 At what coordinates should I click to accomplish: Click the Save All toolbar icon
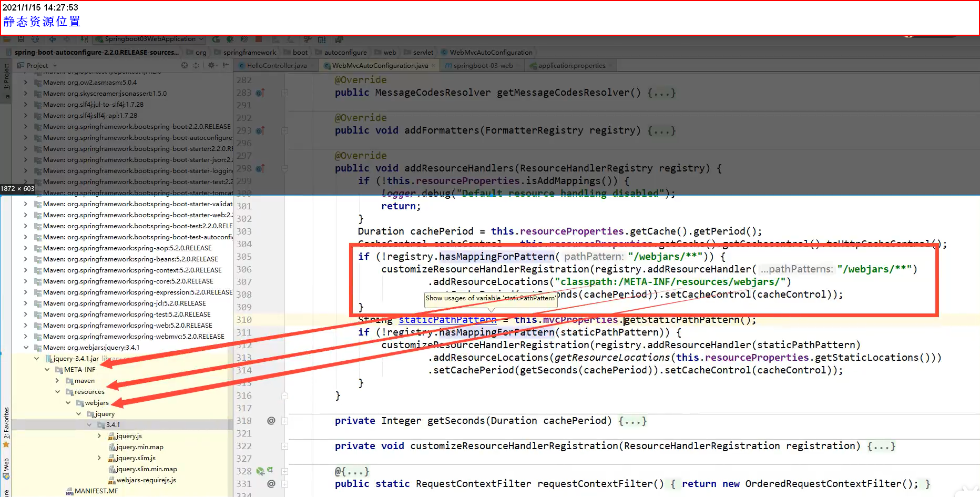[21, 39]
